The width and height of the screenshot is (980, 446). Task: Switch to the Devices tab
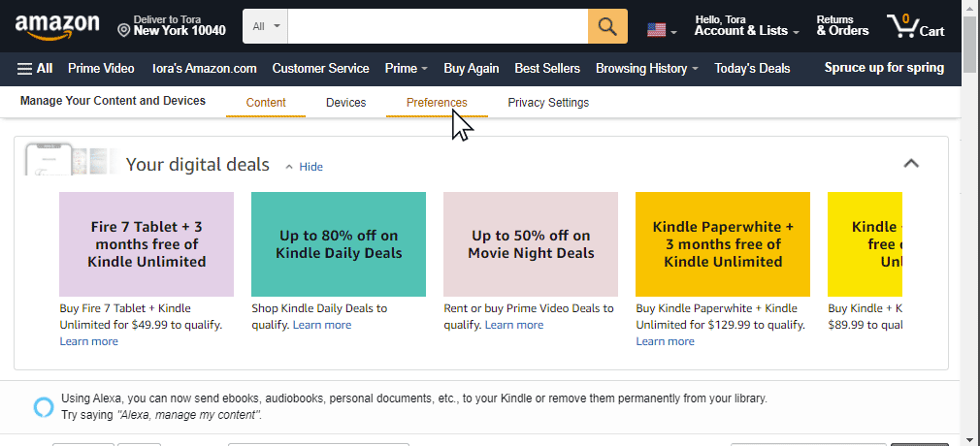(x=345, y=103)
